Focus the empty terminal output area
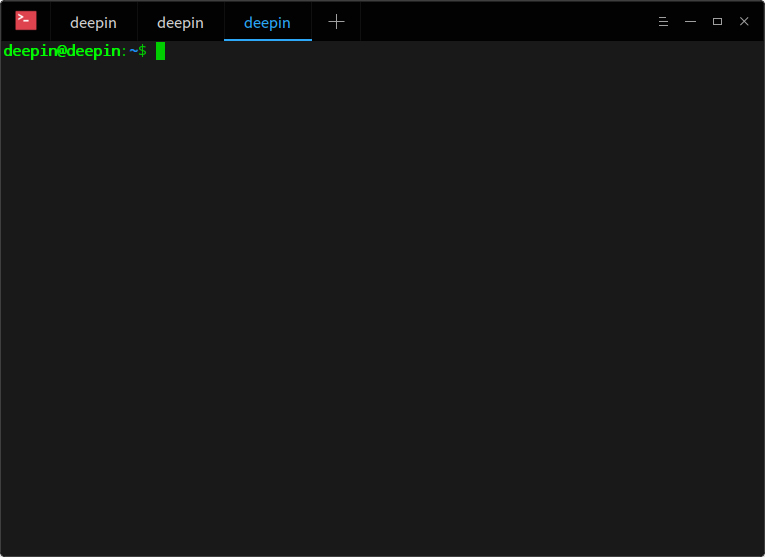The height and width of the screenshot is (557, 765). click(x=380, y=300)
